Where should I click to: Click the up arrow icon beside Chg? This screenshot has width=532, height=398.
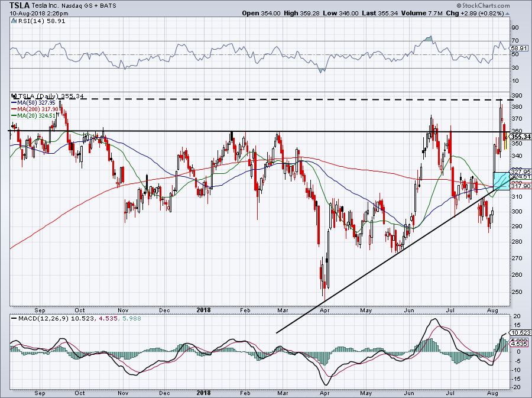point(507,14)
